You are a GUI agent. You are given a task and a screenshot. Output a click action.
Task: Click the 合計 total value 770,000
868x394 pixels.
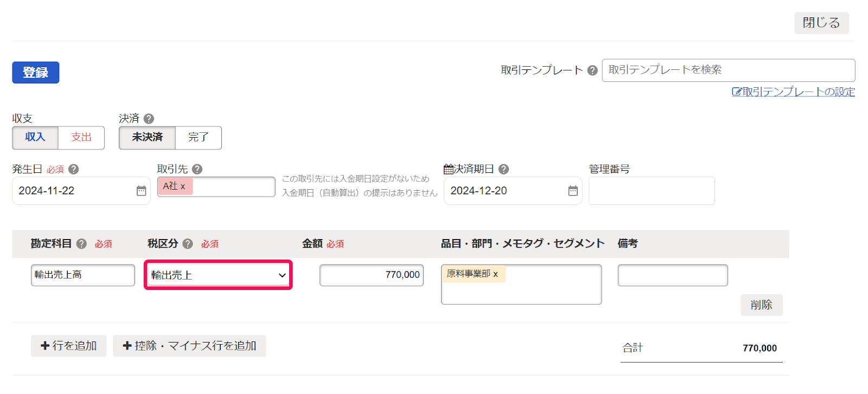(759, 348)
